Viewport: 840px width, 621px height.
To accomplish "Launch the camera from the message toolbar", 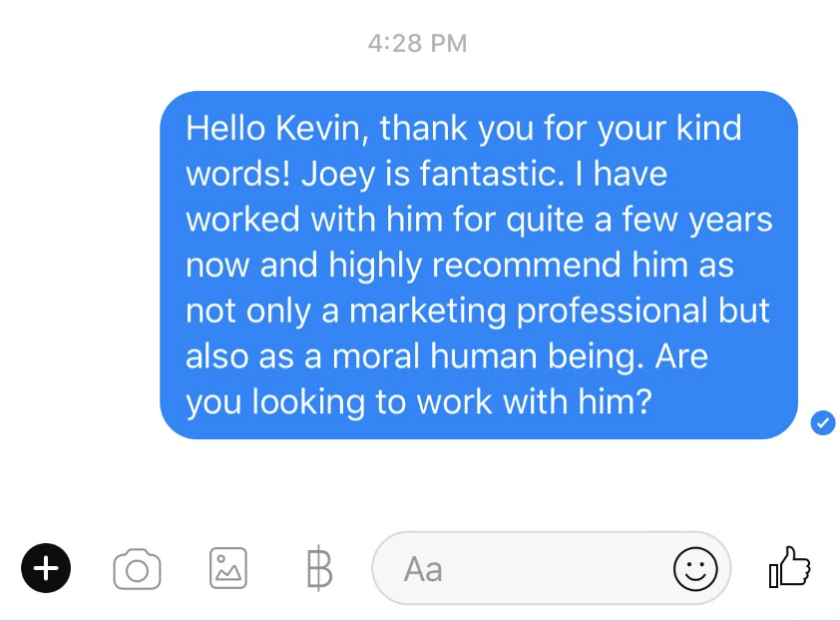I will [x=137, y=569].
